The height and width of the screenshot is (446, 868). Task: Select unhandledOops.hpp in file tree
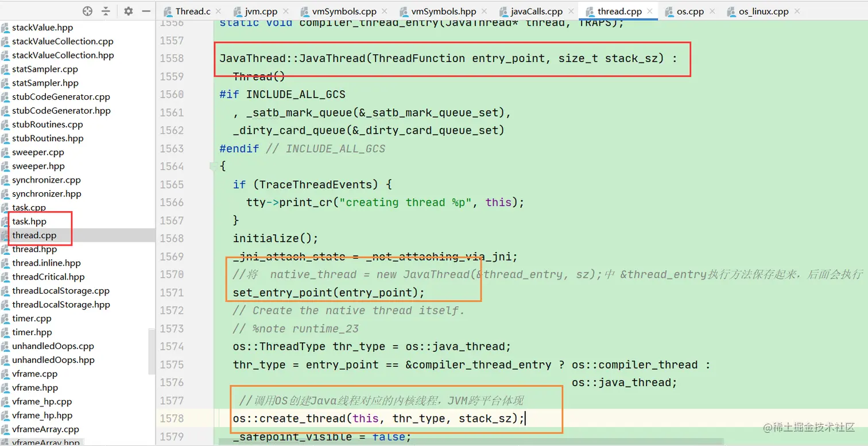53,360
